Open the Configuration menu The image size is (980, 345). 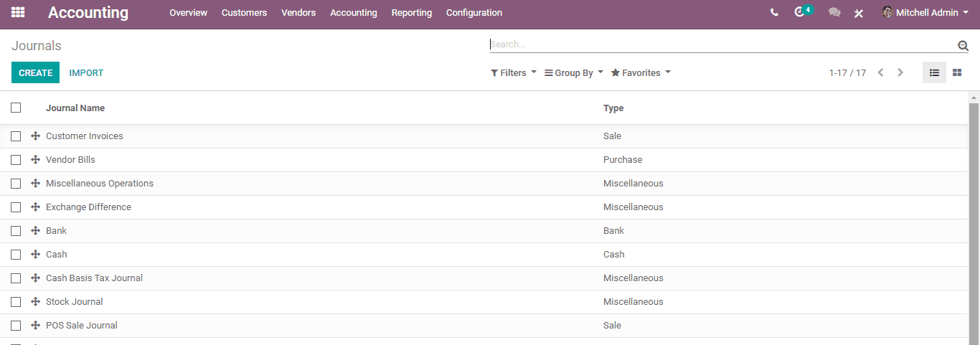[474, 12]
